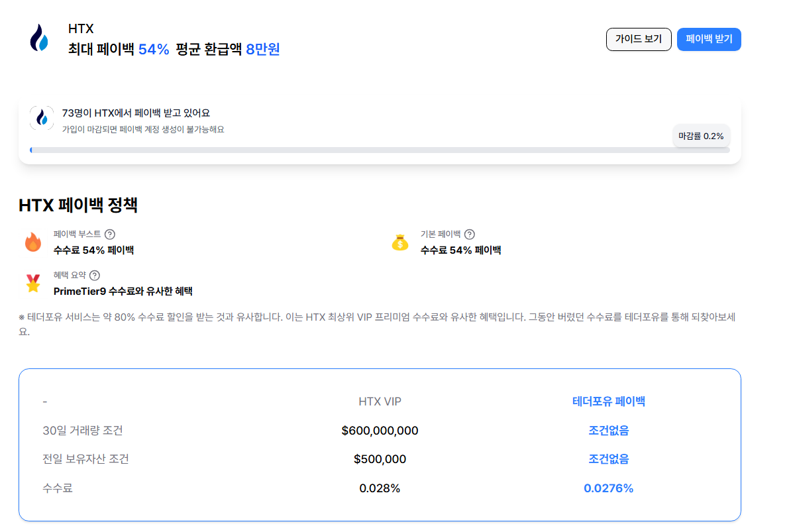Click the HTX 페이백 정책 heading
Image resolution: width=789 pixels, height=532 pixels.
click(78, 205)
